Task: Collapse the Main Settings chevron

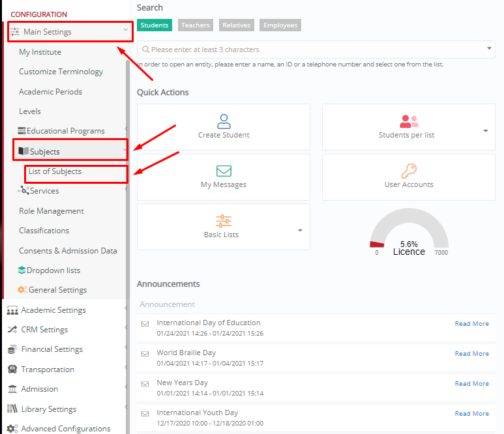Action: click(126, 30)
